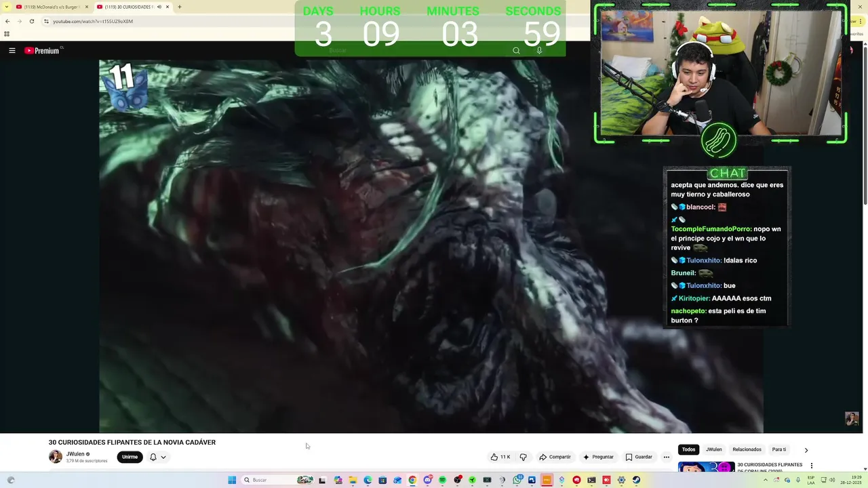
Task: Click the Unirme join button
Action: 130,457
